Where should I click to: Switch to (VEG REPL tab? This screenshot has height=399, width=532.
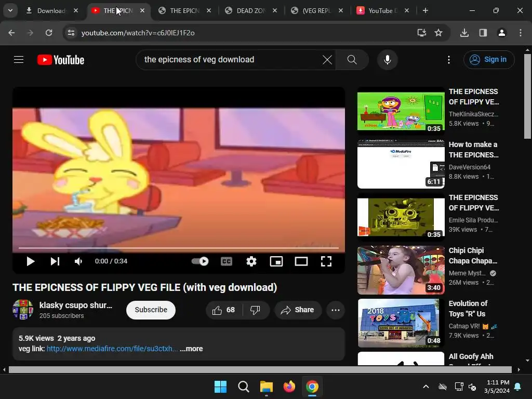tap(317, 10)
